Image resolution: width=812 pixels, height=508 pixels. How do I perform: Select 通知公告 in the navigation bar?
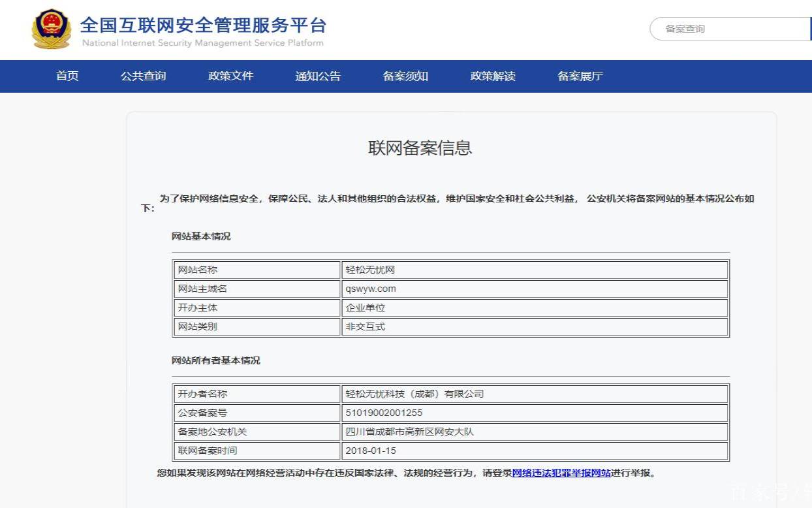coord(318,76)
